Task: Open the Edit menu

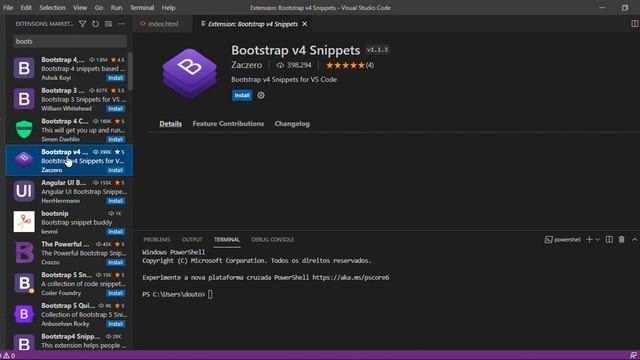Action: 26,8
